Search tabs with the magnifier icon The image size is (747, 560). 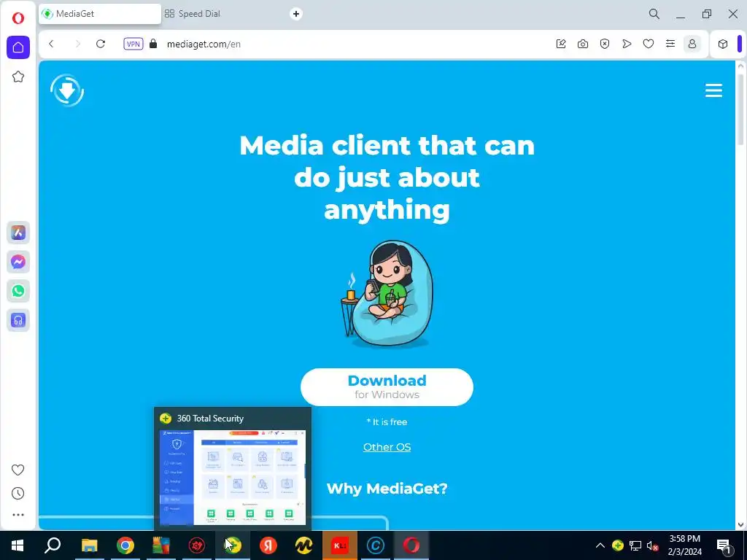tap(654, 14)
